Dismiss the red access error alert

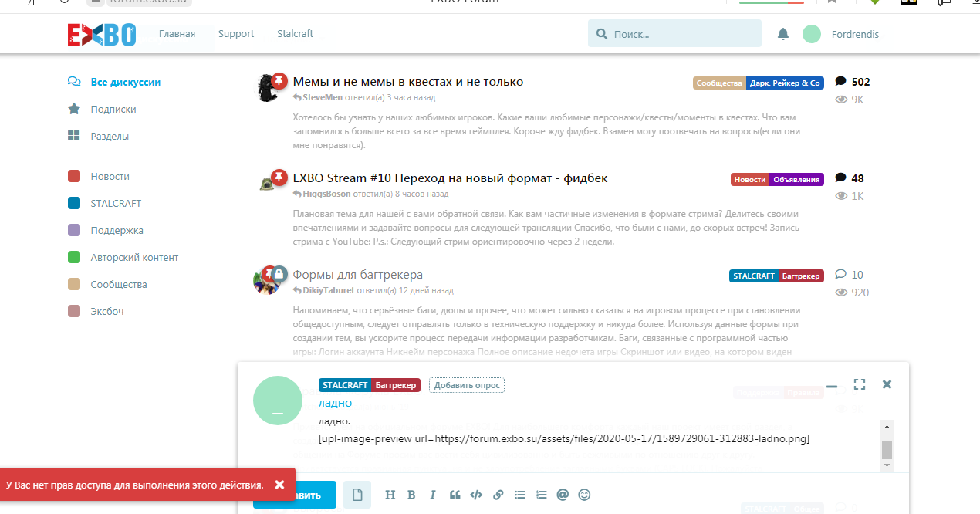click(279, 485)
